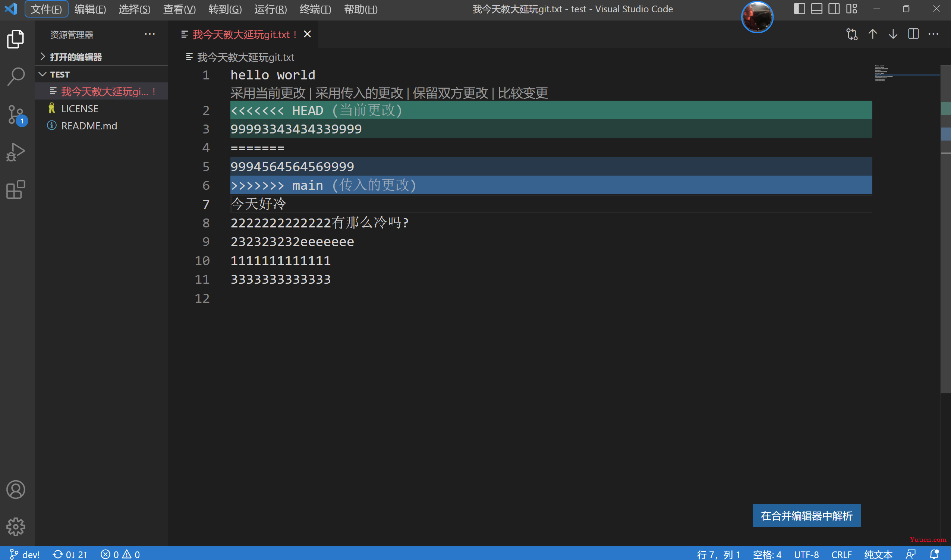This screenshot has height=560, width=951.
Task: Open Source Control view with 1 badge
Action: coord(16,114)
